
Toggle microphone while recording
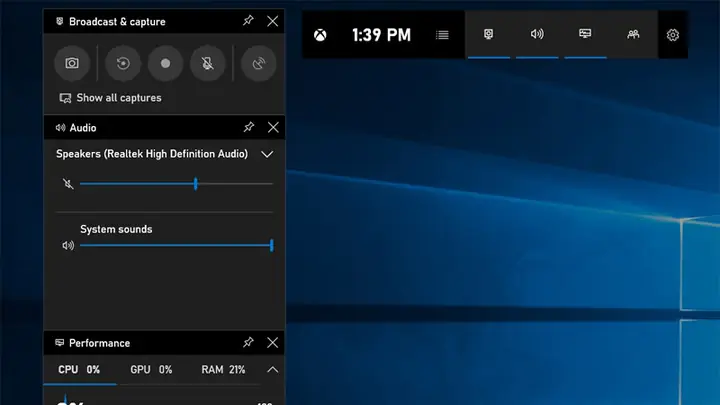tap(208, 63)
